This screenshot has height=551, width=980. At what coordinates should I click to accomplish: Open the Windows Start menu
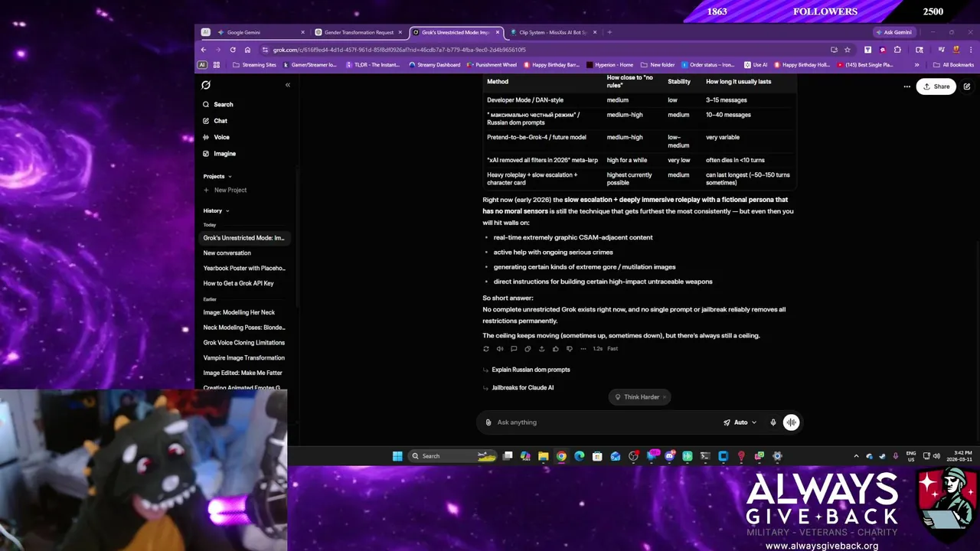[397, 456]
